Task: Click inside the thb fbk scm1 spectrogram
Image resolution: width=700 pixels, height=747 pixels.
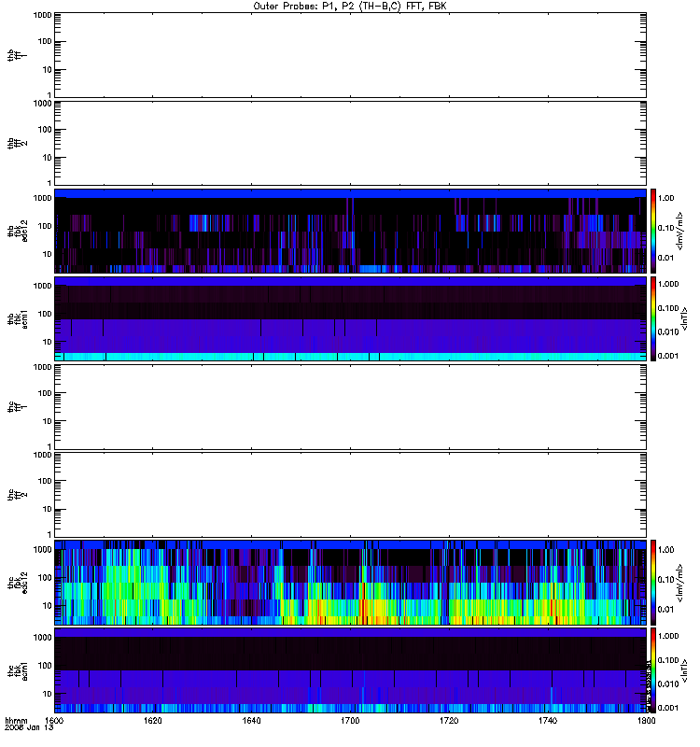Action: coord(350,319)
